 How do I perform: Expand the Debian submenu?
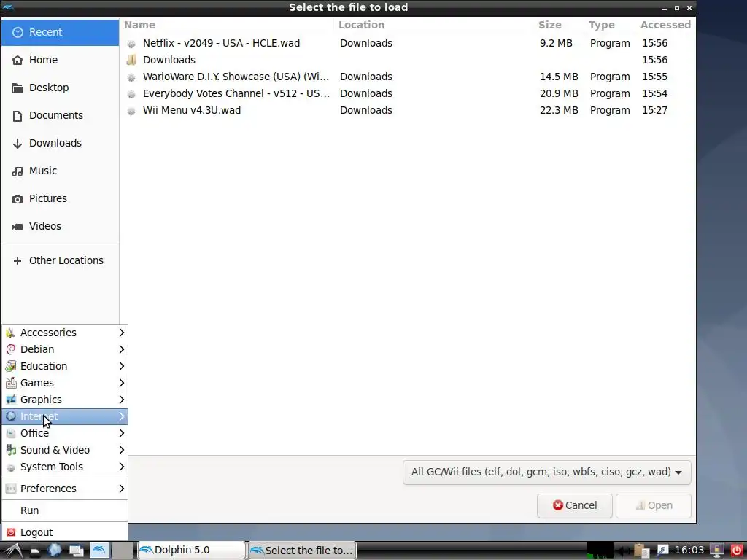coord(65,349)
